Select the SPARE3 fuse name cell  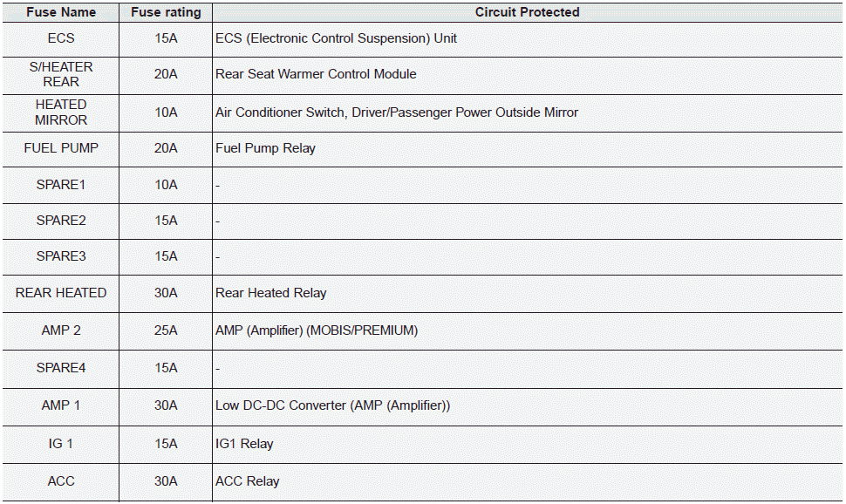[x=61, y=256]
